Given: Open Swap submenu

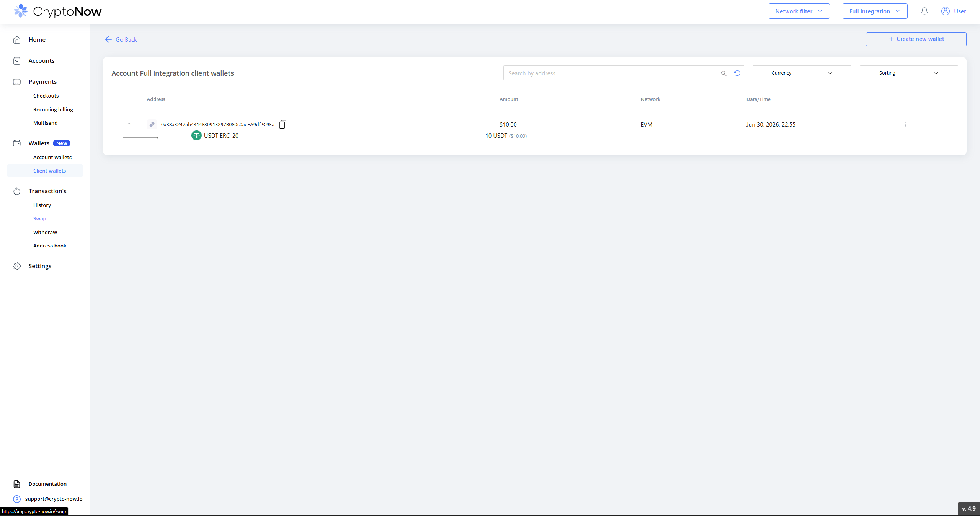Looking at the screenshot, I should click(x=40, y=218).
